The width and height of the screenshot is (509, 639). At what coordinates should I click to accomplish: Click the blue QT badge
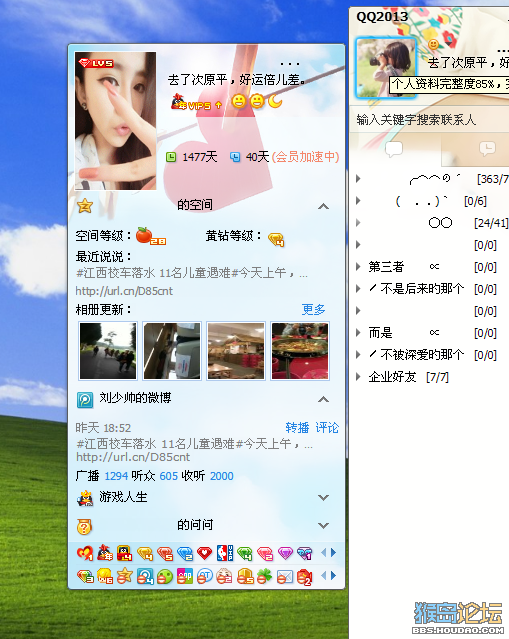click(x=205, y=576)
